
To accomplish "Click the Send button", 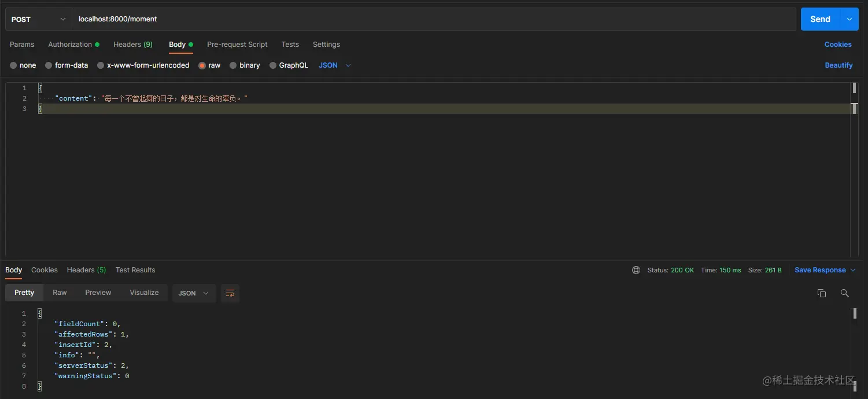I will coord(820,19).
